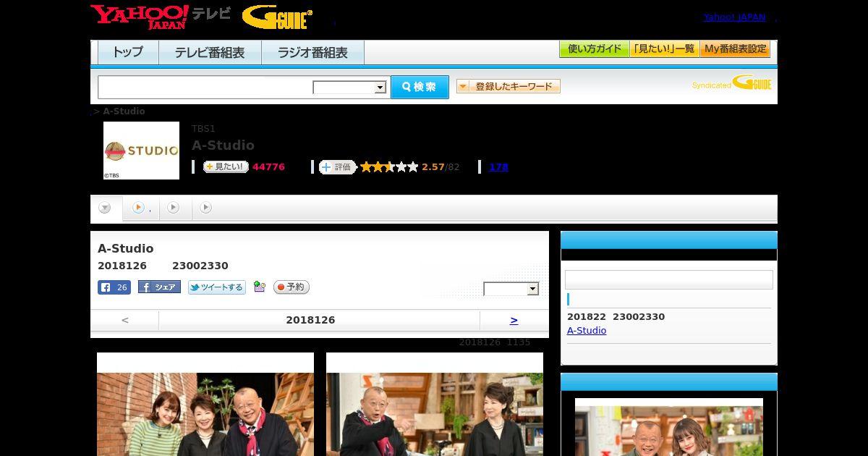Click the TBS1 channel label
Image resolution: width=868 pixels, height=456 pixels.
pos(203,129)
